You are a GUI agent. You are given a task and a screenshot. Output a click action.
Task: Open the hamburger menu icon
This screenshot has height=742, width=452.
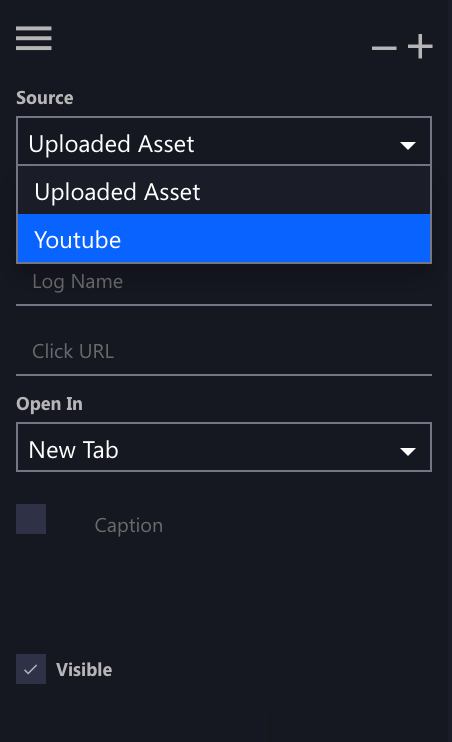pos(34,38)
